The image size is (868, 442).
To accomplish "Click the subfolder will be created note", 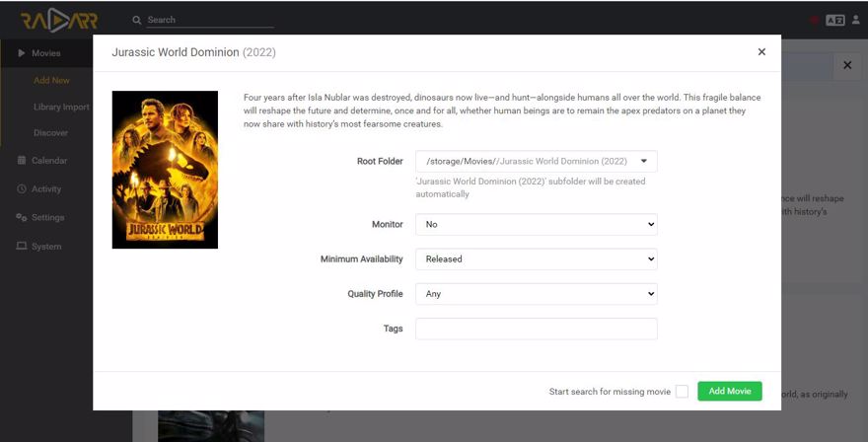I will point(531,187).
